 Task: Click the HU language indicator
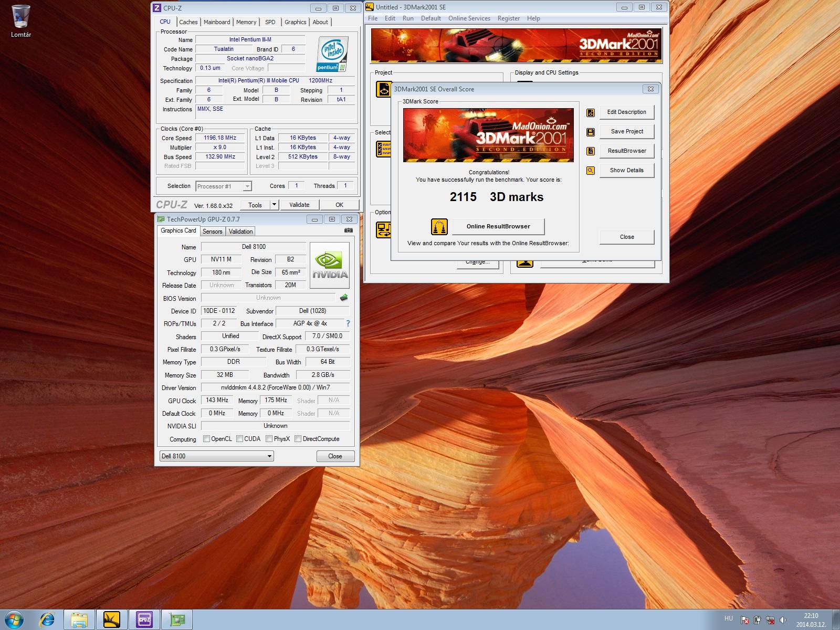(x=729, y=618)
